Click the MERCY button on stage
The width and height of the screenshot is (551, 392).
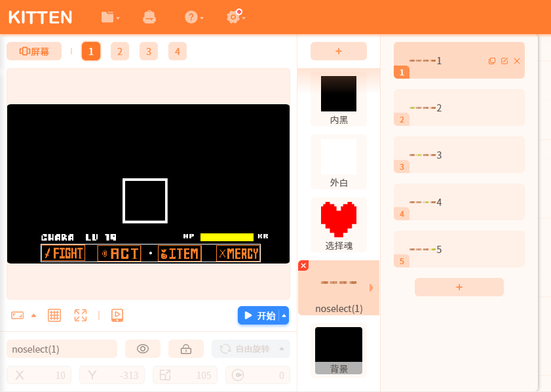click(238, 254)
